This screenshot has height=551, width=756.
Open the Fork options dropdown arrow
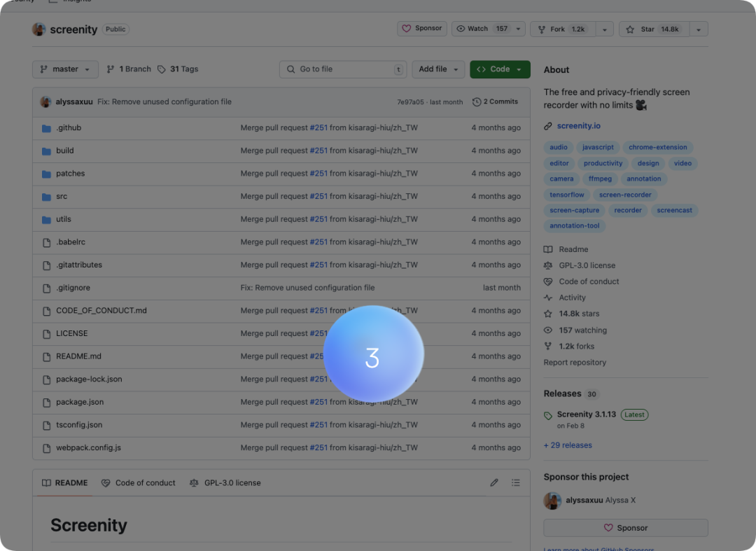tap(605, 29)
